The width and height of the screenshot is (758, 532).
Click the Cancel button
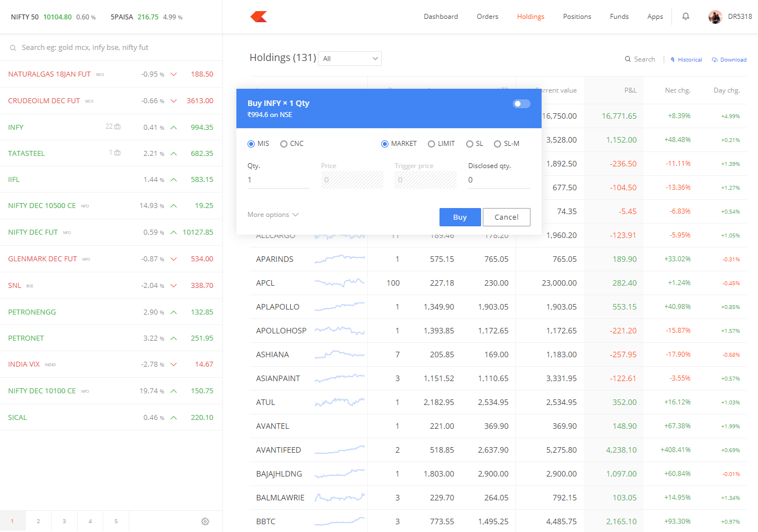coord(507,217)
